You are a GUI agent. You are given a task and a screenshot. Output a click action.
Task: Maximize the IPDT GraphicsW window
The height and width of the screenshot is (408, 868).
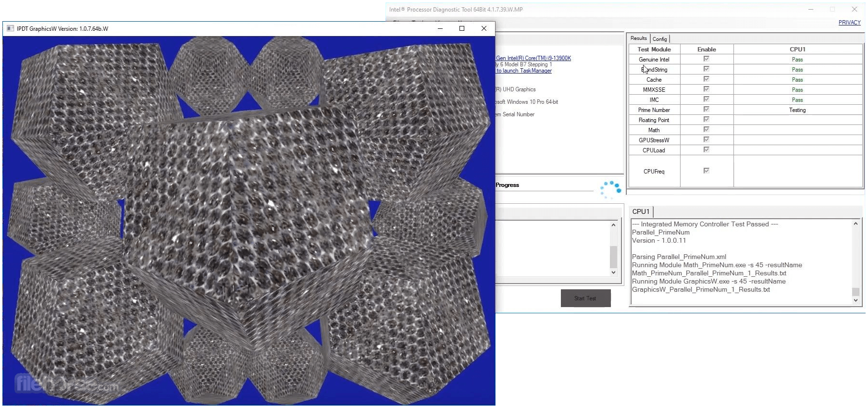coord(462,29)
